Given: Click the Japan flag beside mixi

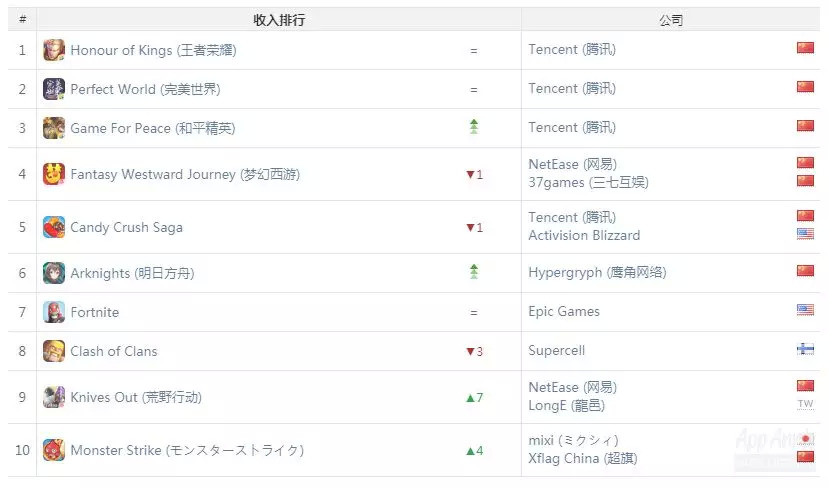Looking at the screenshot, I should click(x=805, y=440).
